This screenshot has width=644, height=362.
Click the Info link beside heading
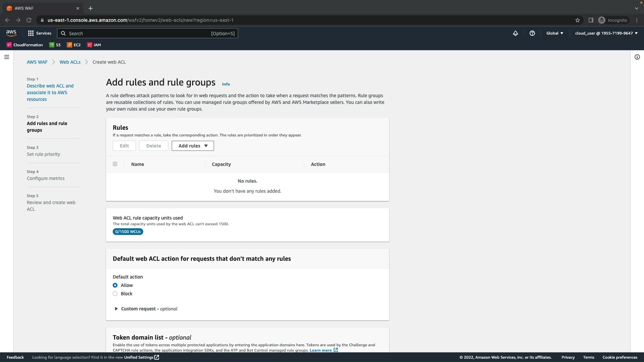pyautogui.click(x=226, y=84)
